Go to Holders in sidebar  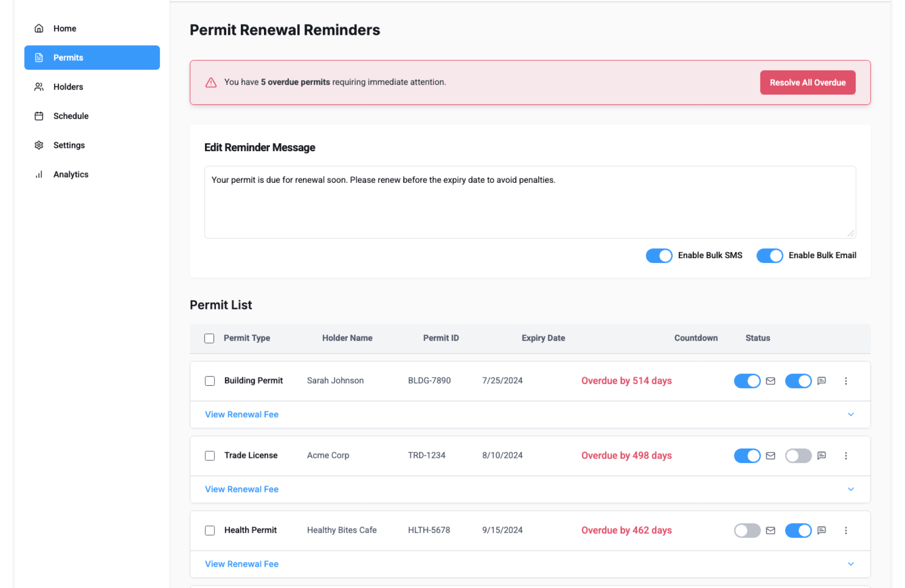pos(68,87)
